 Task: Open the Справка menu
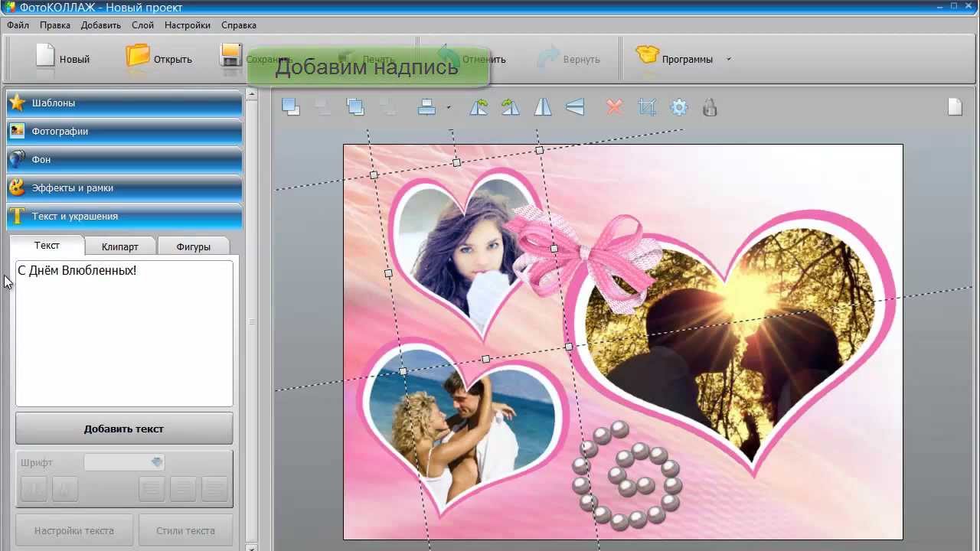[x=239, y=25]
